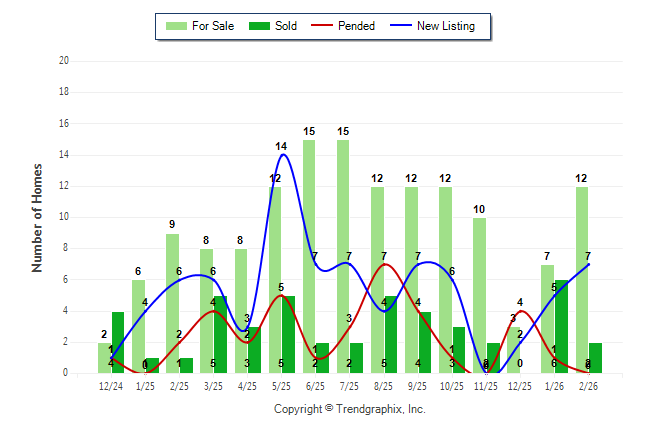Click the For Sale bar for 6/25

coord(309,256)
